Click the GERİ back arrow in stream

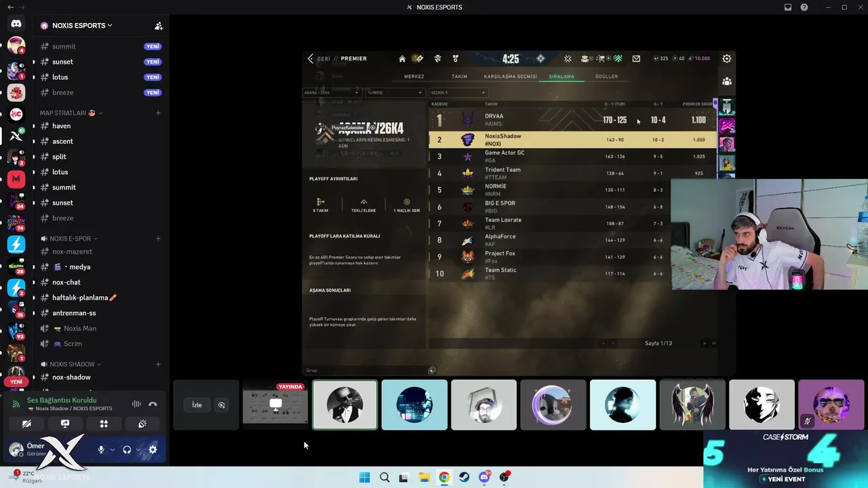pyautogui.click(x=311, y=58)
